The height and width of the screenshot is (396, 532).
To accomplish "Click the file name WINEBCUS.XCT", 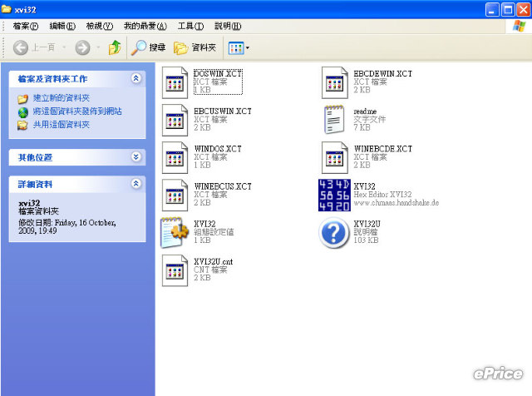I will click(223, 186).
